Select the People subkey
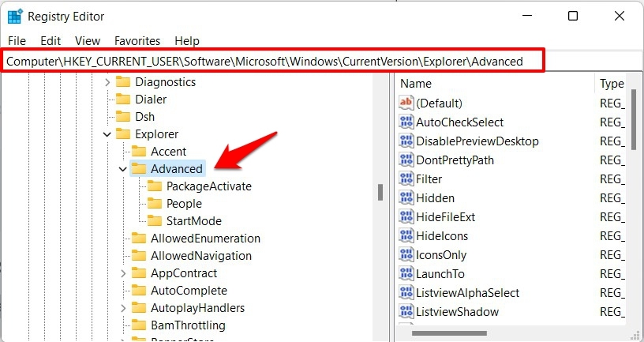 [184, 204]
